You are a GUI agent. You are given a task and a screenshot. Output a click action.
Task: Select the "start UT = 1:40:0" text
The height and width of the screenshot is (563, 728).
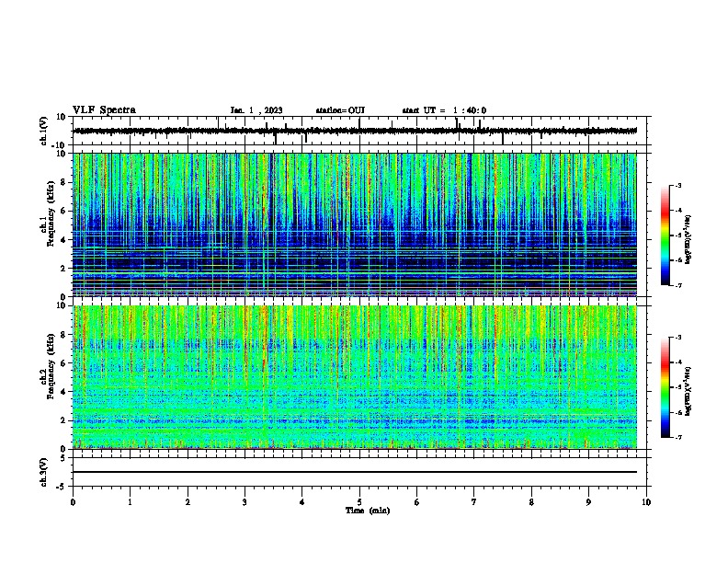tap(444, 110)
